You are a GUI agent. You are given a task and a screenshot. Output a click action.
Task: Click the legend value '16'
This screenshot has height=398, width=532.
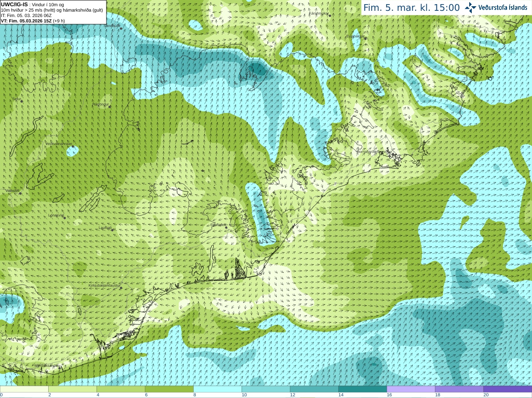pyautogui.click(x=389, y=395)
